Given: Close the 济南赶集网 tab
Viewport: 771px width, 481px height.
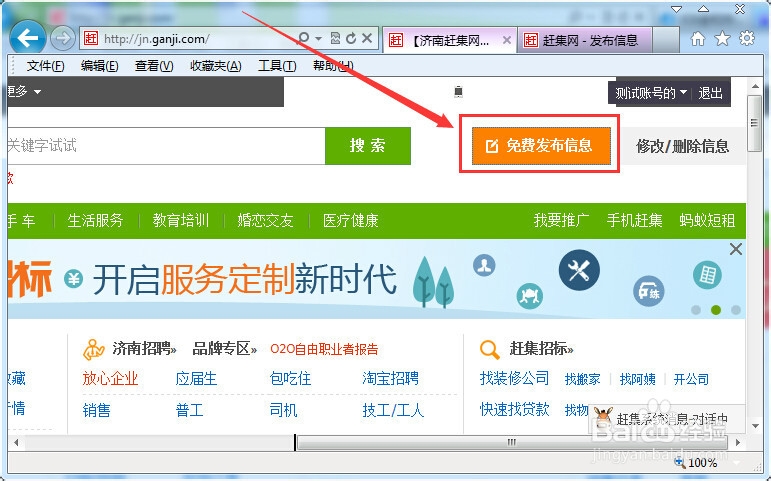Looking at the screenshot, I should pos(506,40).
